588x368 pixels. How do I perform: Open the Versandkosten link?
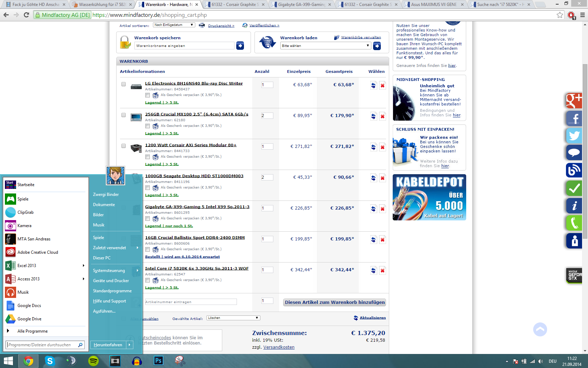click(x=279, y=347)
